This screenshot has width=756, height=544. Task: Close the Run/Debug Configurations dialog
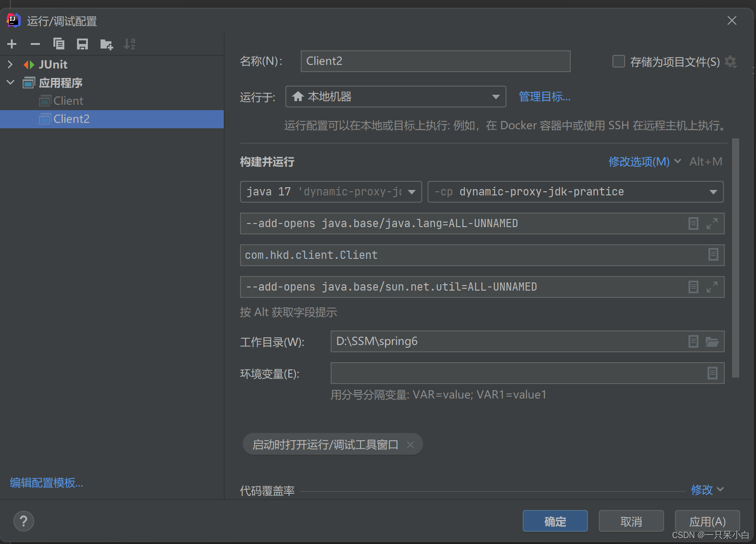coord(732,20)
